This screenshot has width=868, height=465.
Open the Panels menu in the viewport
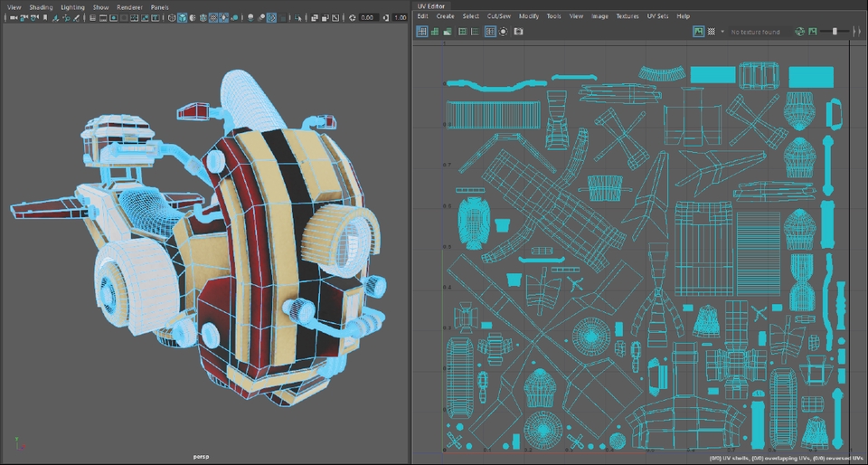coord(159,6)
